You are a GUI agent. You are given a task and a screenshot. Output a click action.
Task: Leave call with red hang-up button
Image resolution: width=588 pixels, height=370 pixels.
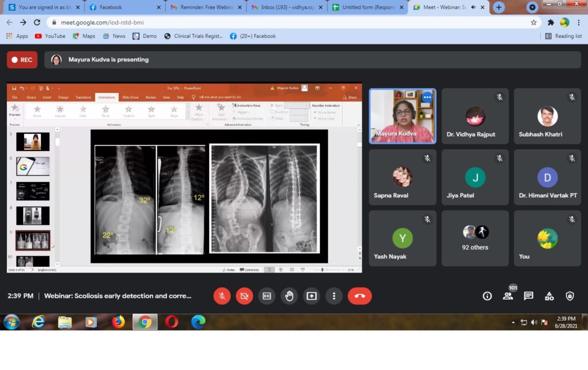[x=359, y=296]
